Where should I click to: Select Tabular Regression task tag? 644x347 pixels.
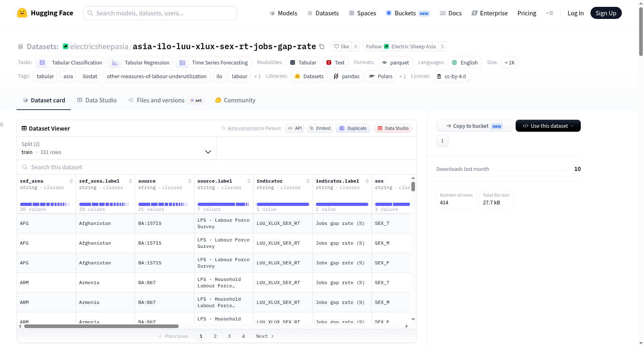point(141,62)
